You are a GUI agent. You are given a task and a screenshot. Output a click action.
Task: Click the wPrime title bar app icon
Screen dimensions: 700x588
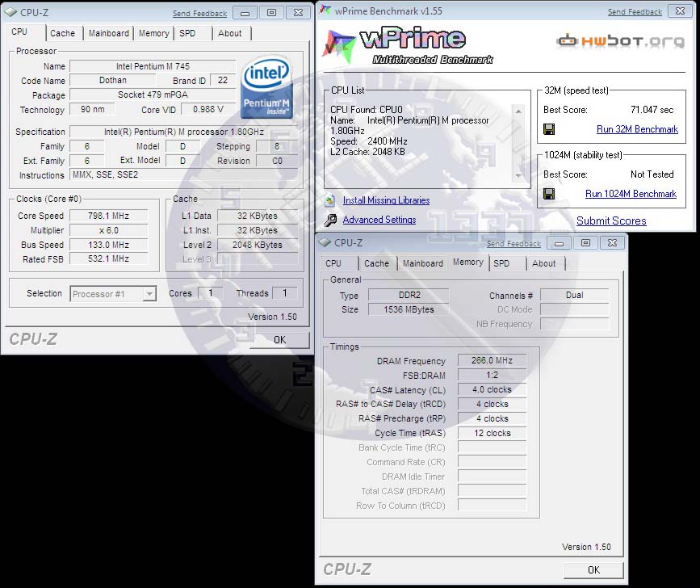326,10
